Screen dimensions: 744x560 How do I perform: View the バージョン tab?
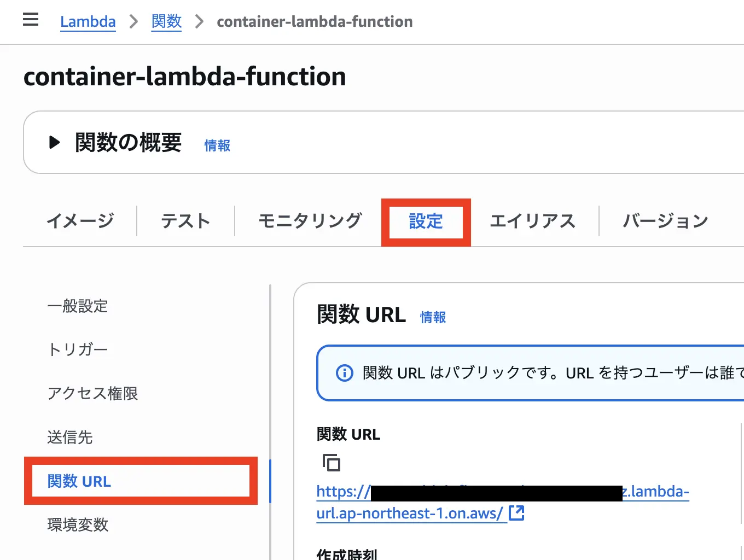click(x=665, y=221)
